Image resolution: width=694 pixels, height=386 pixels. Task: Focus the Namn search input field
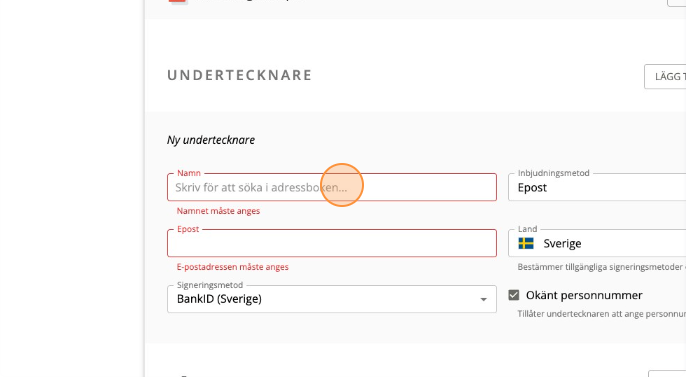pos(332,187)
